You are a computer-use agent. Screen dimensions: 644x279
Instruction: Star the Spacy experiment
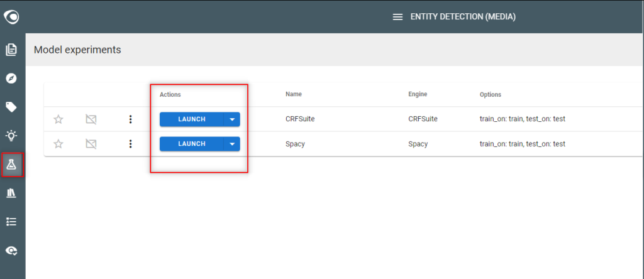click(58, 144)
